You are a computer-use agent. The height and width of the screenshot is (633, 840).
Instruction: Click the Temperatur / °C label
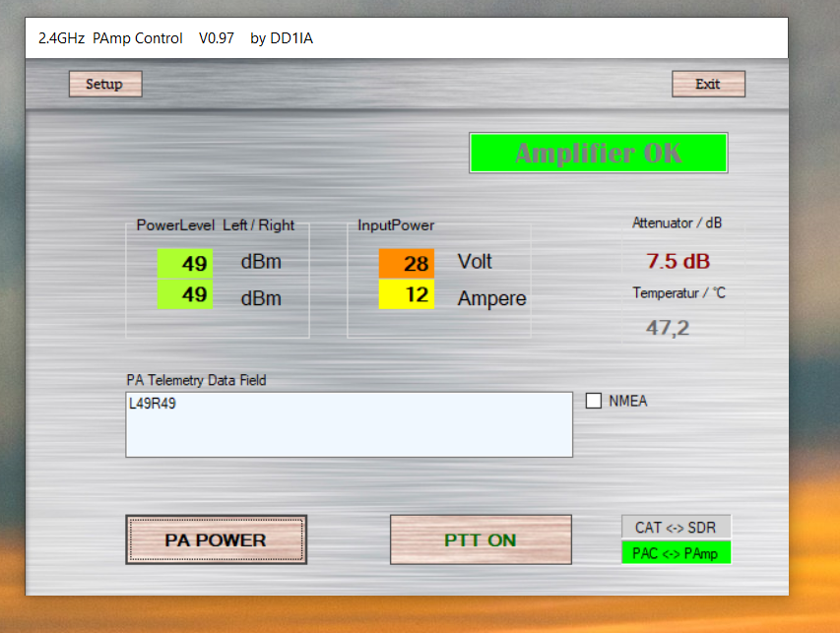(678, 293)
